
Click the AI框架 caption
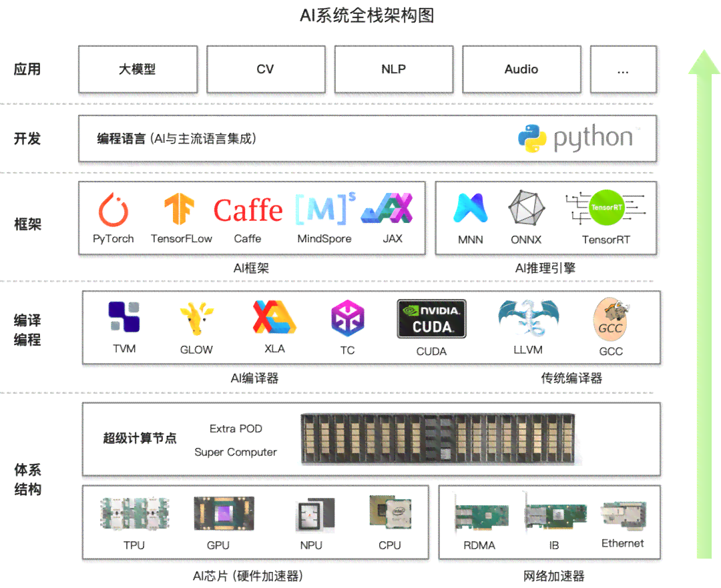coord(251,268)
